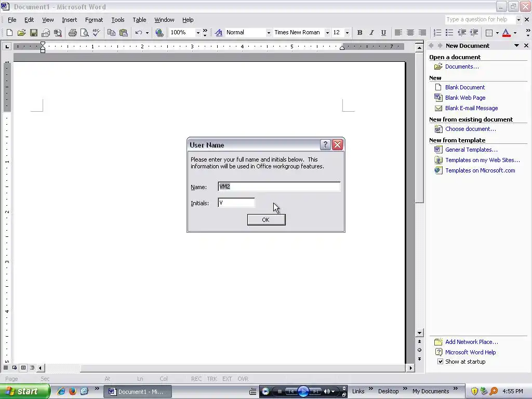Click the Blank Web Page link

[465, 98]
